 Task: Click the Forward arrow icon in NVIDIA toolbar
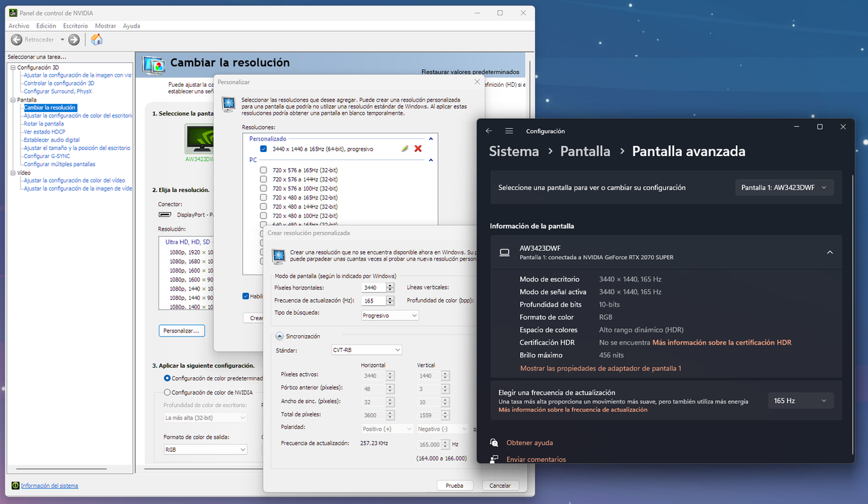74,40
